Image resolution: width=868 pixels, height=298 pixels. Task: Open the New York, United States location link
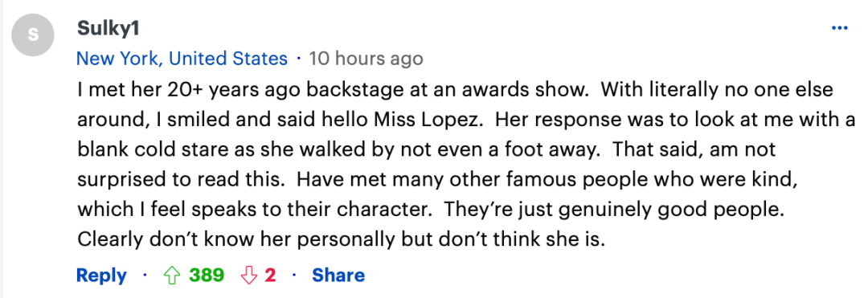pyautogui.click(x=182, y=58)
